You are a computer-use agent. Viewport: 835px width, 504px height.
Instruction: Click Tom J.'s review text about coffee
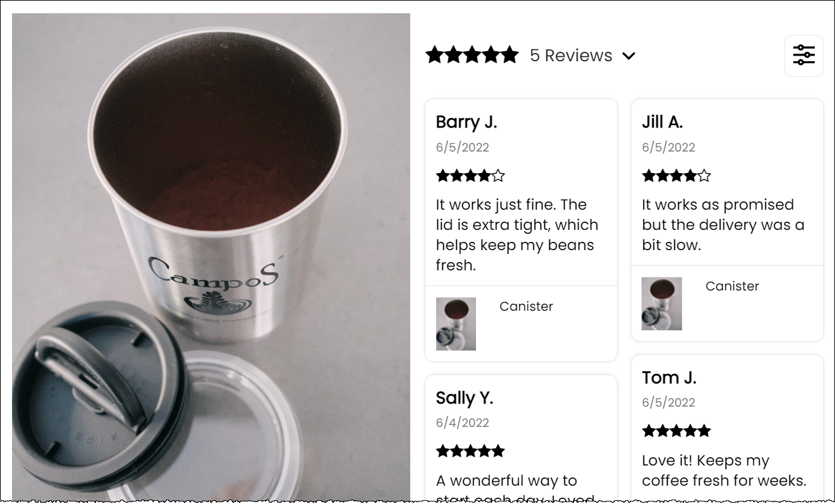pos(724,471)
